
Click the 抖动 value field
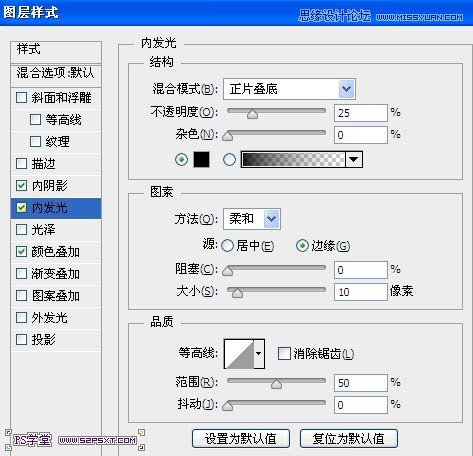click(361, 405)
